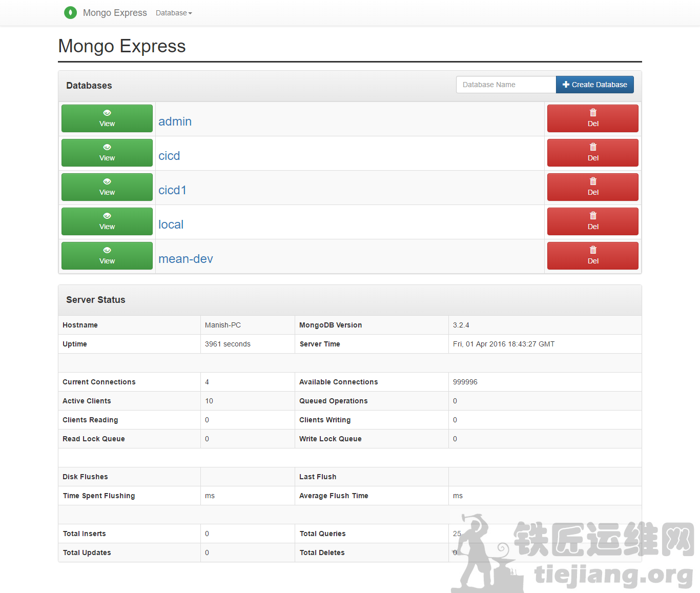This screenshot has width=700, height=593.
Task: Open the cicd database name link
Action: click(x=169, y=156)
